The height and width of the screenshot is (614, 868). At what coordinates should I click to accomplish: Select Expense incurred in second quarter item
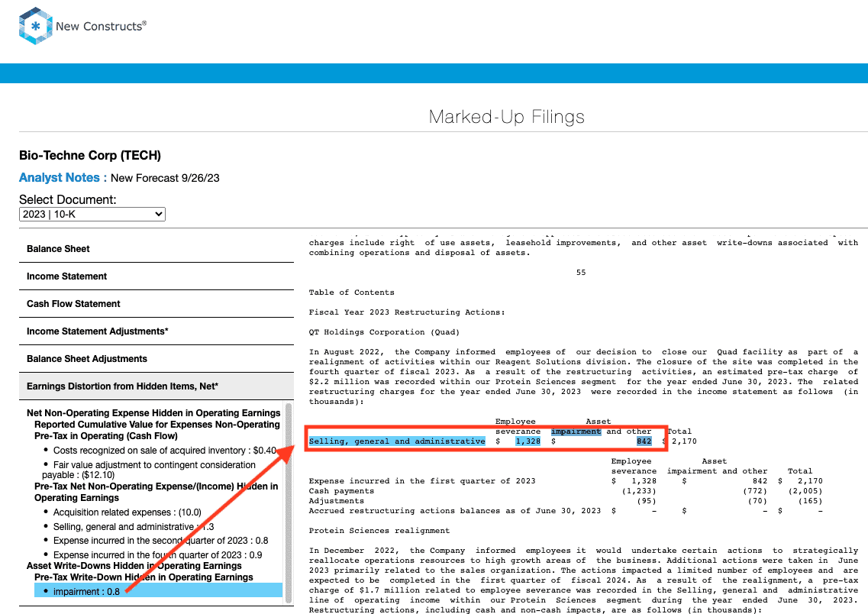point(160,541)
